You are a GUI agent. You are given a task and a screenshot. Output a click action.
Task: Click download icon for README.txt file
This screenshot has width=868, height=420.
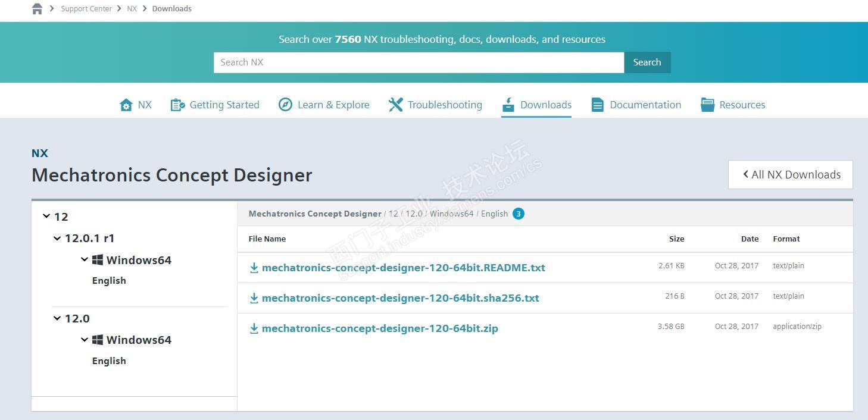click(x=254, y=268)
